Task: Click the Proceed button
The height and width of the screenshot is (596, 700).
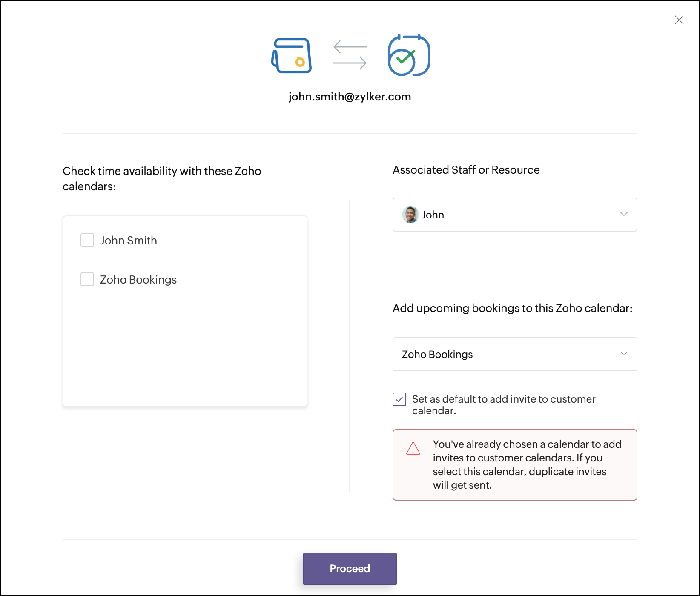Action: (350, 569)
